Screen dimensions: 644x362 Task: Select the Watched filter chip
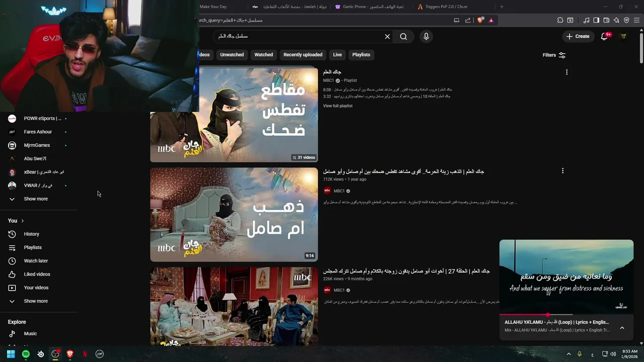tap(264, 55)
